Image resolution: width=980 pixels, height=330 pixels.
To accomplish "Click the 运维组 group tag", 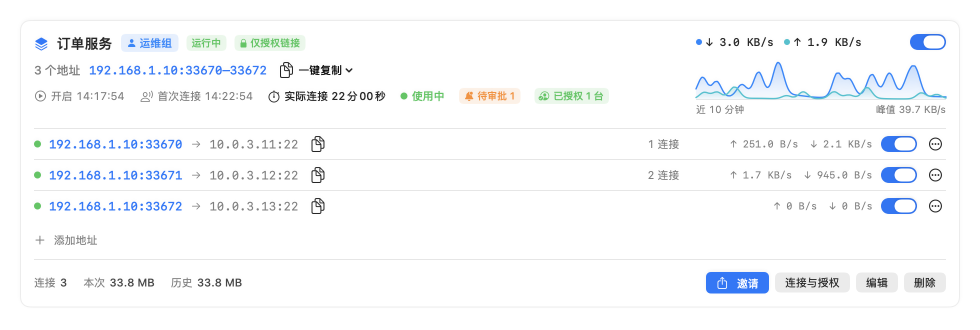I will click(x=149, y=43).
